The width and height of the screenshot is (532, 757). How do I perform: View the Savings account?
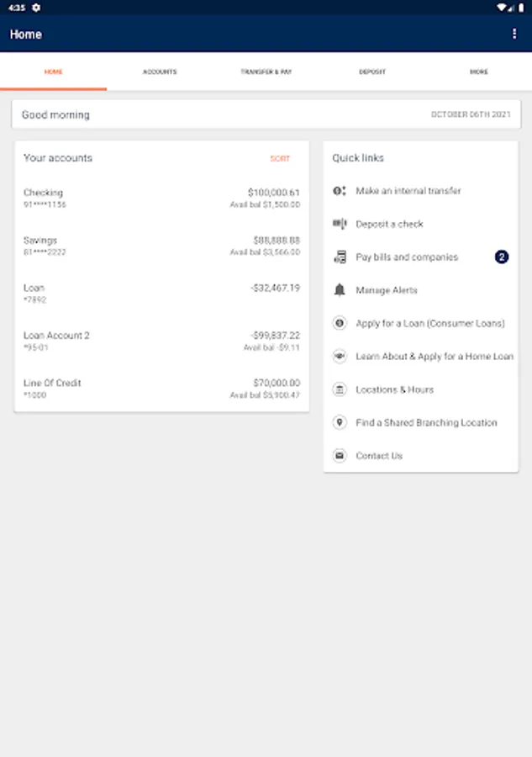[x=161, y=246]
